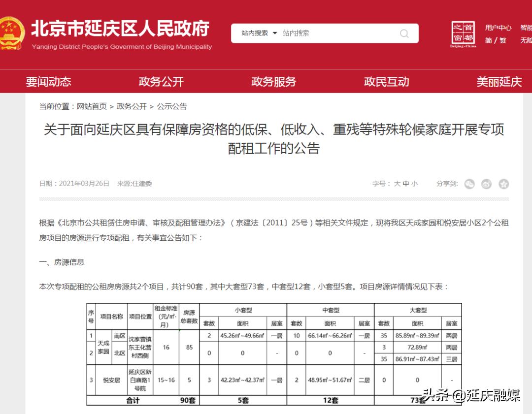Screen dimensions: 532x414
Task: Open the 要闻动态 navigation menu
Action: (48, 81)
